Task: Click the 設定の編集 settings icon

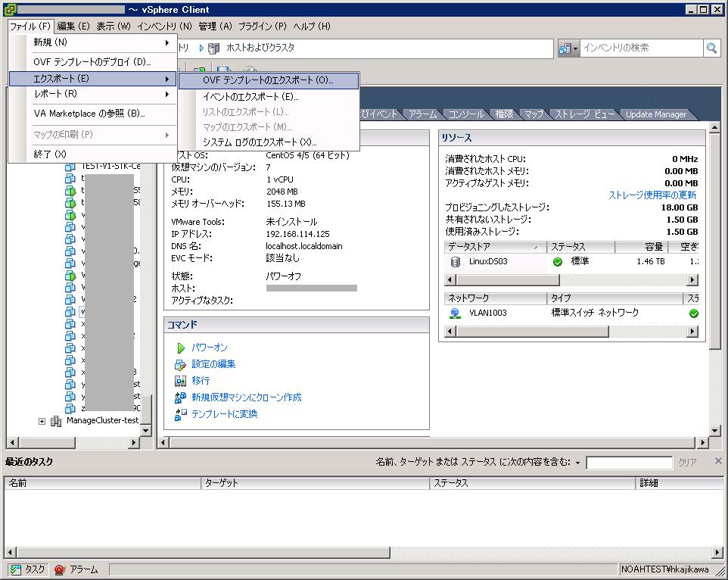Action: point(180,364)
